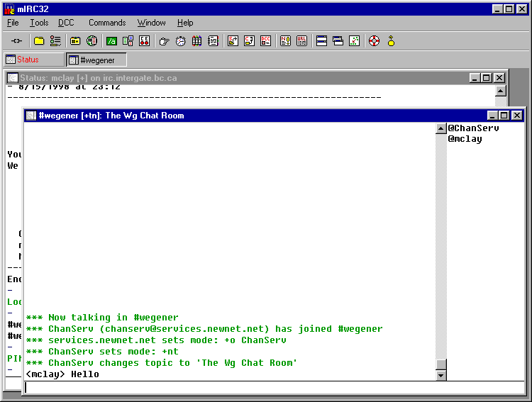Maximize the #wegener channel window
Viewport: 532px width, 402px height.
pyautogui.click(x=504, y=116)
